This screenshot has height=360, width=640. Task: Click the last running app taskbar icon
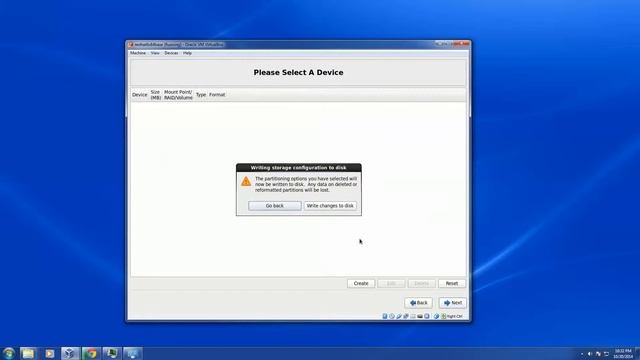[x=133, y=353]
